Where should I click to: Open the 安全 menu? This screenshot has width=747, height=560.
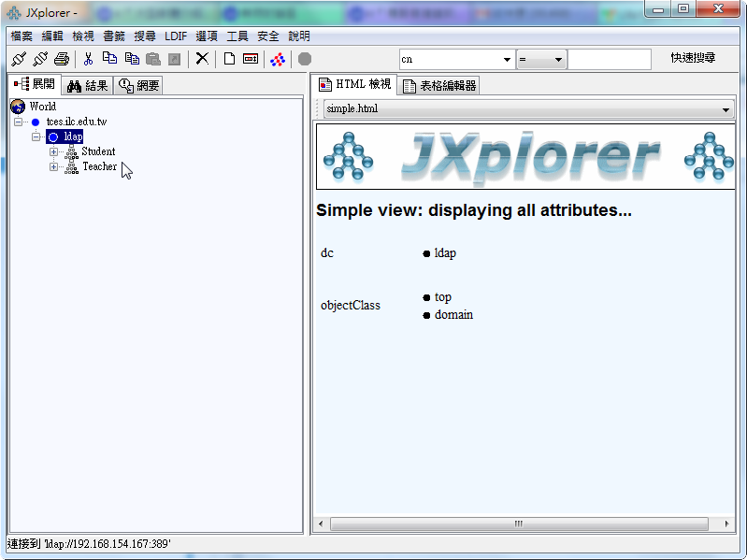(268, 36)
